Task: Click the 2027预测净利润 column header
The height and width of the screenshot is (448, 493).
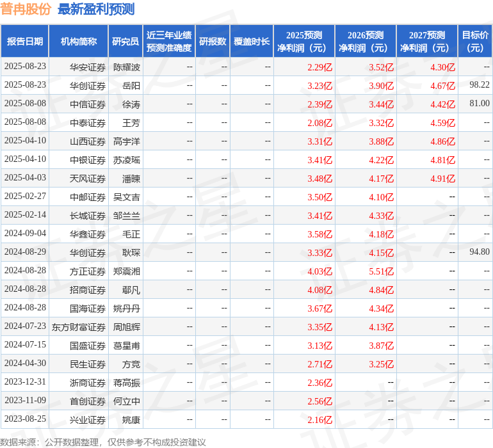Action: point(427,41)
